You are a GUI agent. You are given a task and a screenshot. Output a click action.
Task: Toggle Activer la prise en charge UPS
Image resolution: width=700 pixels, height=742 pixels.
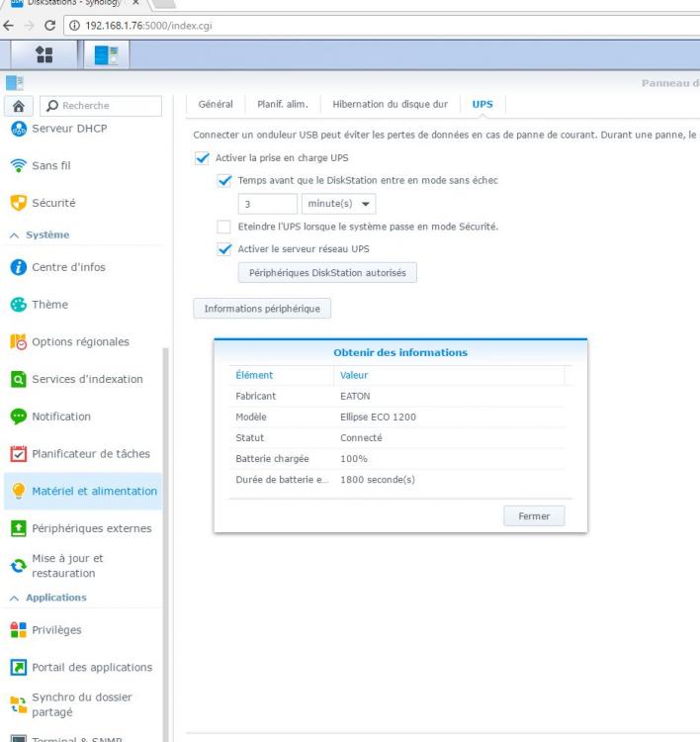pyautogui.click(x=202, y=158)
